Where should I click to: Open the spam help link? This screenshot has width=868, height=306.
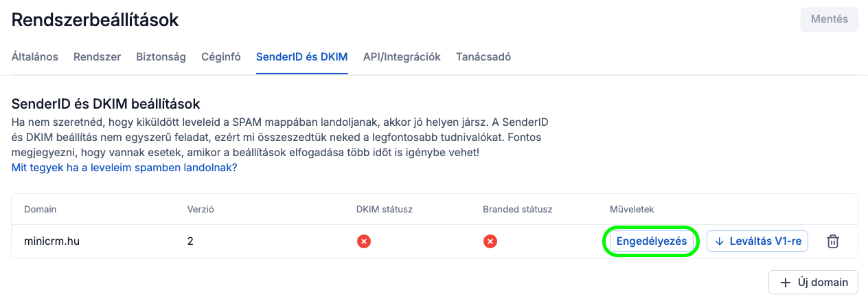click(124, 167)
